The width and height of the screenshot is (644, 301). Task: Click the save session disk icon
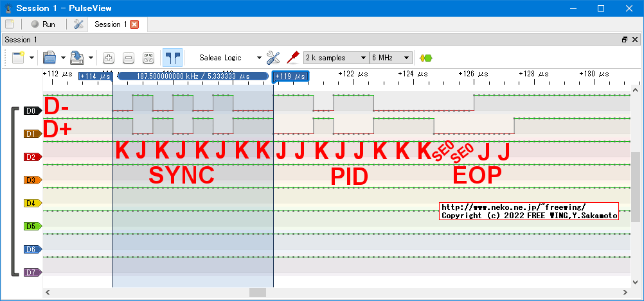pyautogui.click(x=76, y=58)
